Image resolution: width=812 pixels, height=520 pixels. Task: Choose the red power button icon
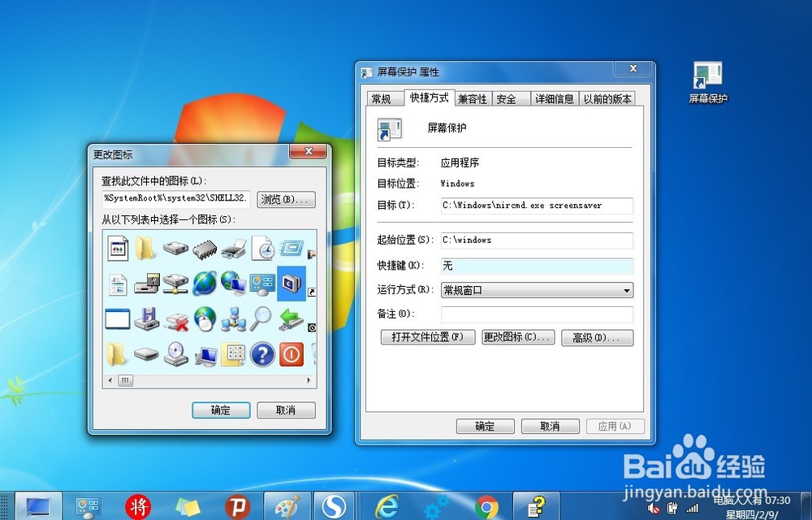(292, 355)
